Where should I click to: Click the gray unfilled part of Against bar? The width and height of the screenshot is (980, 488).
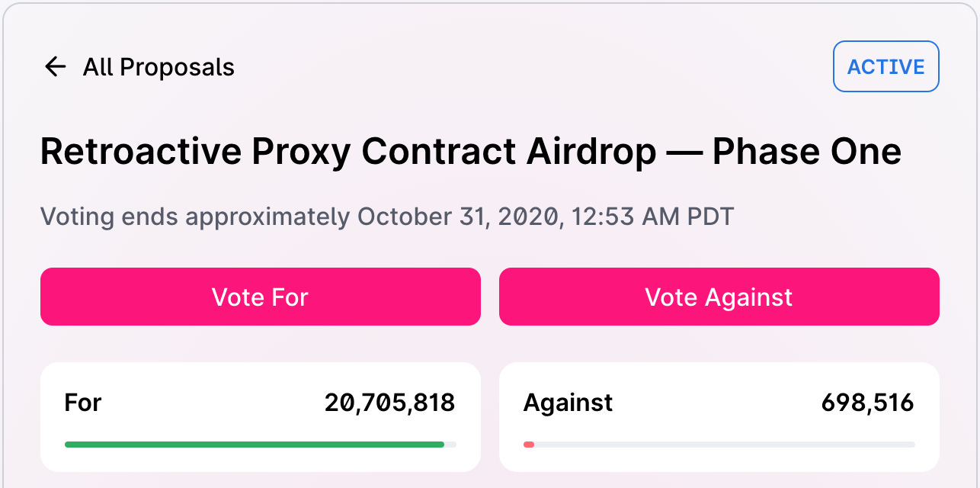(724, 444)
